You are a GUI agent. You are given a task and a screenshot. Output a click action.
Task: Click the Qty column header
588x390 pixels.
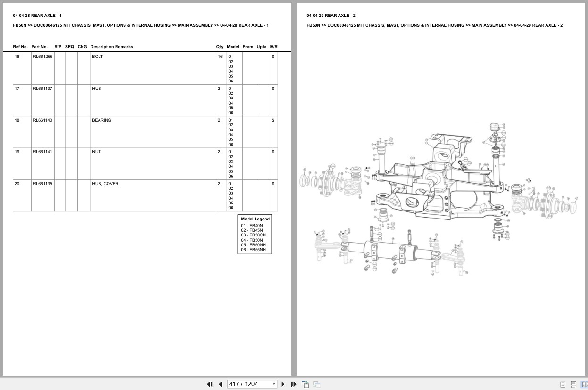tap(220, 47)
